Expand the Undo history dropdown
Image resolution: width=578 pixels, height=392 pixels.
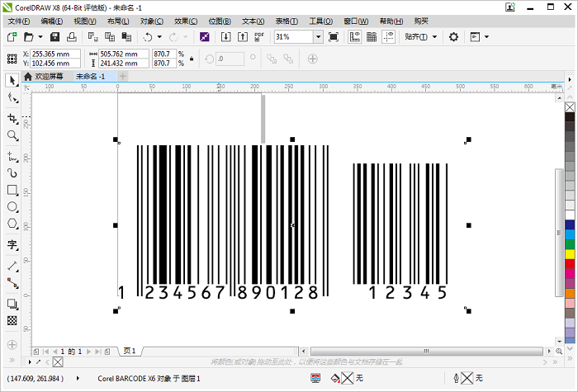(x=159, y=37)
